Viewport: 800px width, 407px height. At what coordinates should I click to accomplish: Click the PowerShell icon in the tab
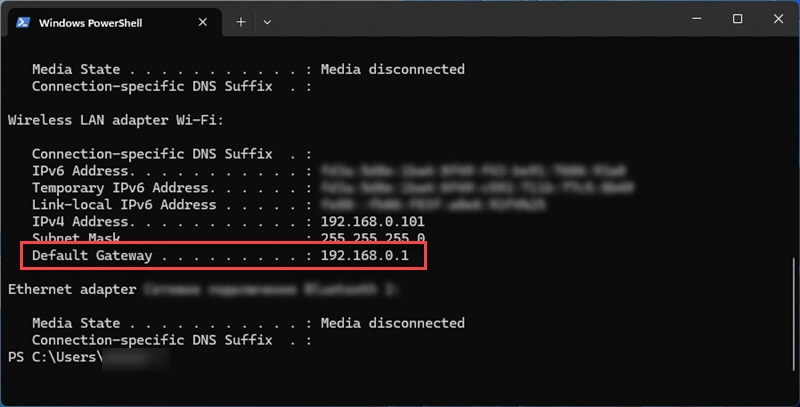23,22
